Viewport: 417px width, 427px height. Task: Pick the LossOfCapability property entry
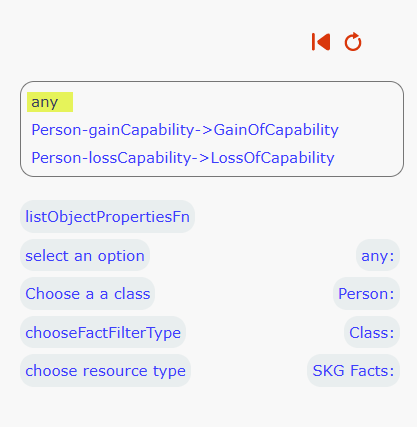183,158
